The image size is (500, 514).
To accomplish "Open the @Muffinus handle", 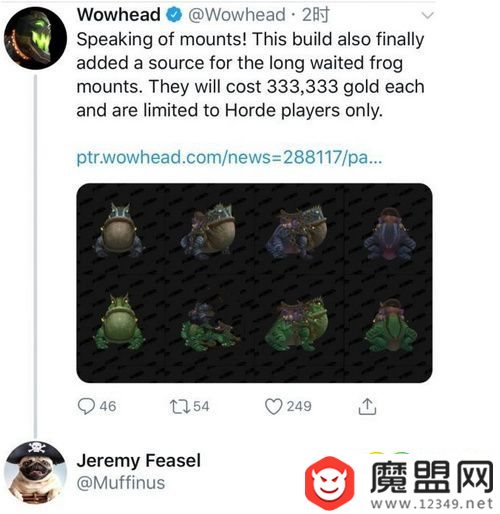I will click(121, 483).
